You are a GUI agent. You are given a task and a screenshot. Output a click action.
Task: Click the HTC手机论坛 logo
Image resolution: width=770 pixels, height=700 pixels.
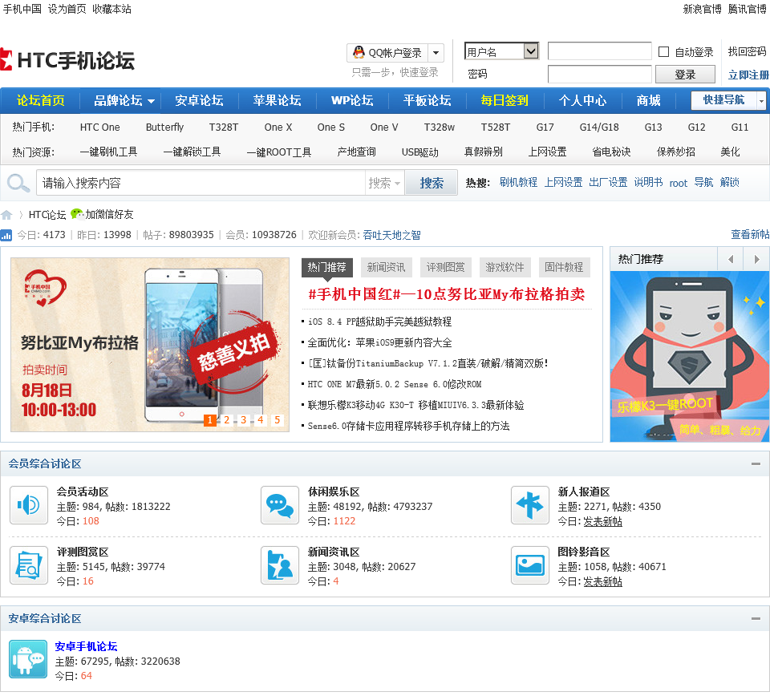coord(67,60)
